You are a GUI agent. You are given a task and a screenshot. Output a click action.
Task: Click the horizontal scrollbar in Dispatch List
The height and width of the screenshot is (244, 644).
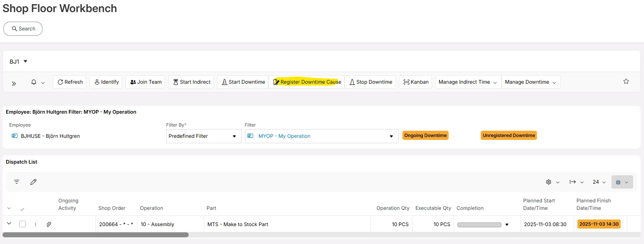pyautogui.click(x=95, y=235)
